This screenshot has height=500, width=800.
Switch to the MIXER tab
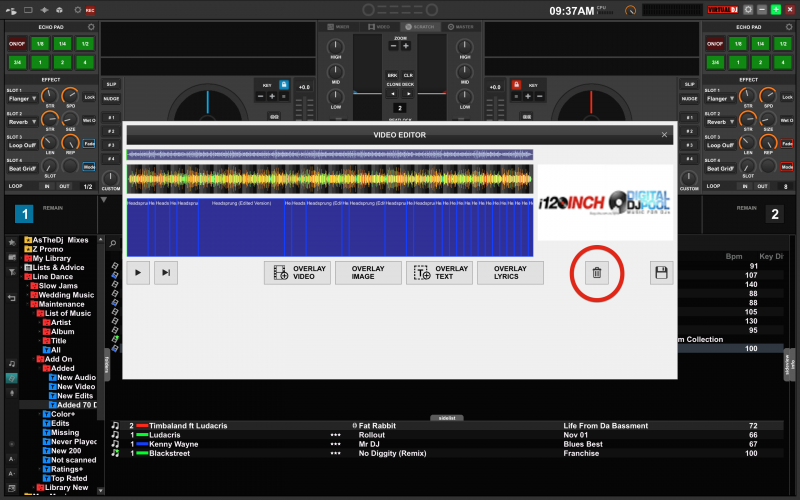click(338, 27)
